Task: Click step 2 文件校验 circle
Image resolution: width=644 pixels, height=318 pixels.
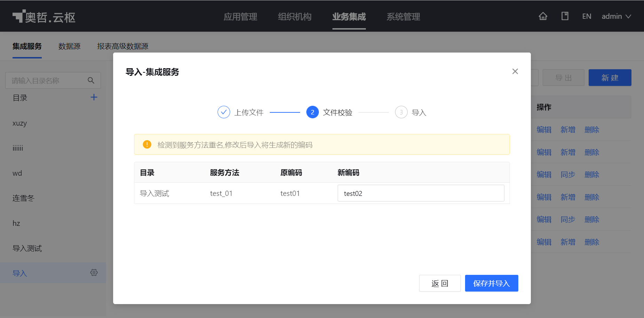Action: click(x=313, y=112)
